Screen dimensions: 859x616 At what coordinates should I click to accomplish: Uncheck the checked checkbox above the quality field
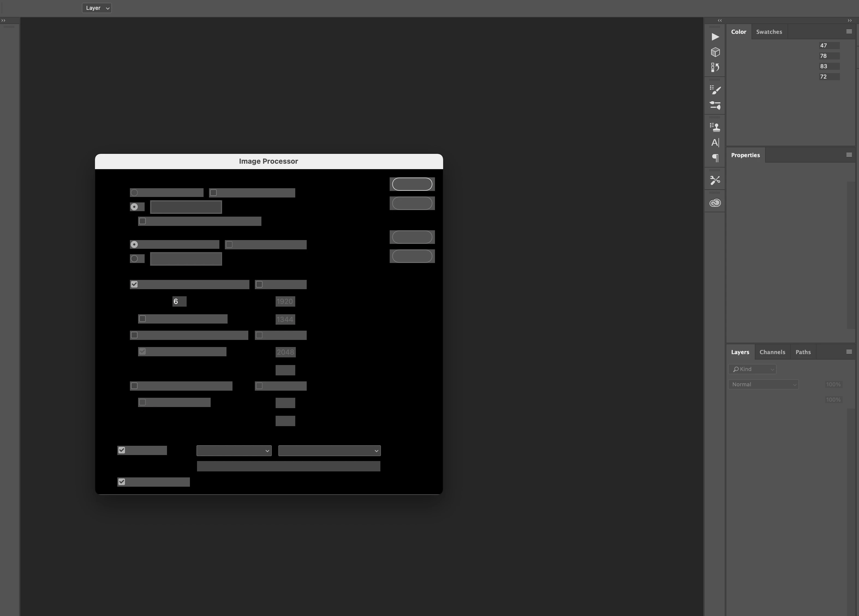click(134, 284)
